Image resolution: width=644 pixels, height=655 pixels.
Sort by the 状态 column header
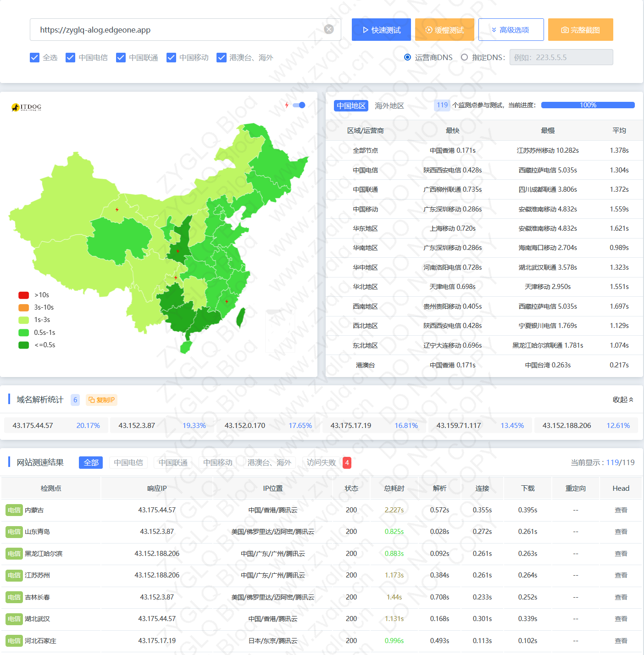pos(351,488)
